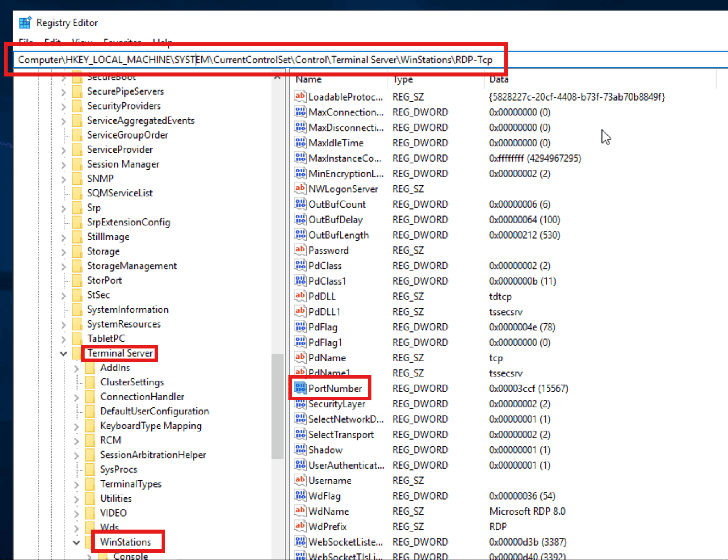This screenshot has width=728, height=560.
Task: Click the DWORD icon beside Shadow
Action: (300, 450)
